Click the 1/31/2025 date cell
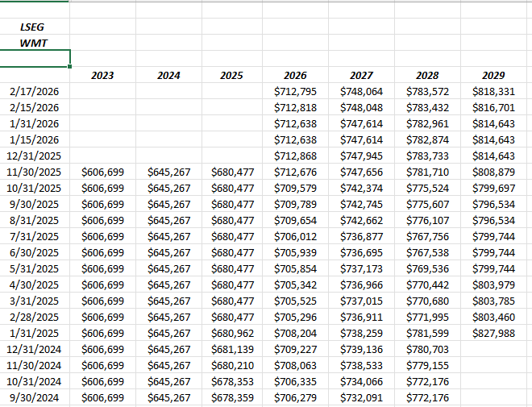The height and width of the screenshot is (407, 532). [x=38, y=333]
